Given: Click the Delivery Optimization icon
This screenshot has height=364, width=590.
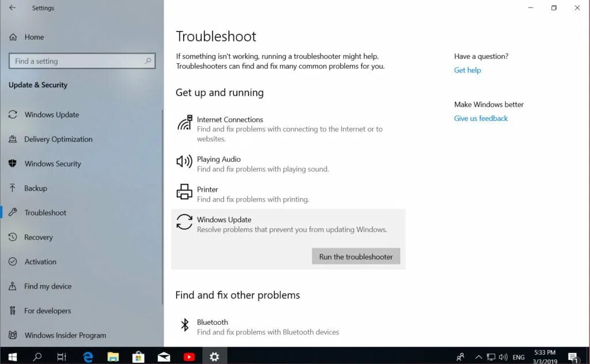Looking at the screenshot, I should 13,139.
